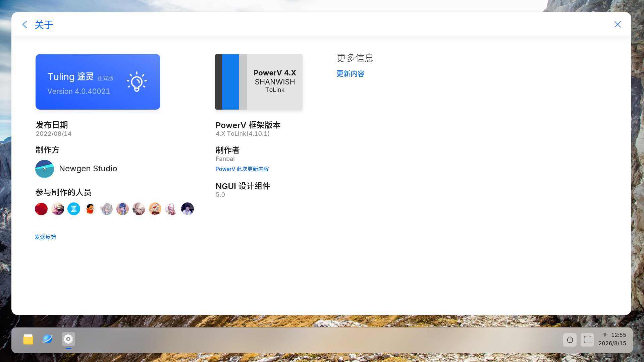Click the 发送反馈 link

[45, 237]
